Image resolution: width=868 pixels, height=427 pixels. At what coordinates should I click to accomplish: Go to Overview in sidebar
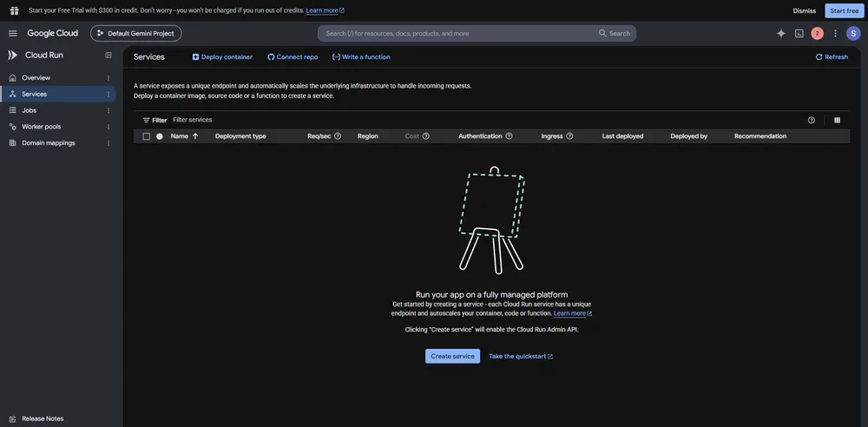(36, 78)
